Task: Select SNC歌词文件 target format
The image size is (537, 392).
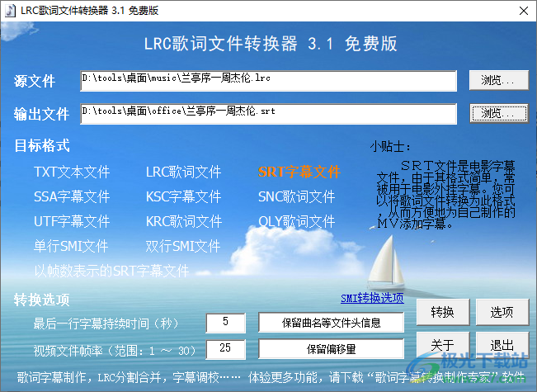Action: tap(297, 196)
